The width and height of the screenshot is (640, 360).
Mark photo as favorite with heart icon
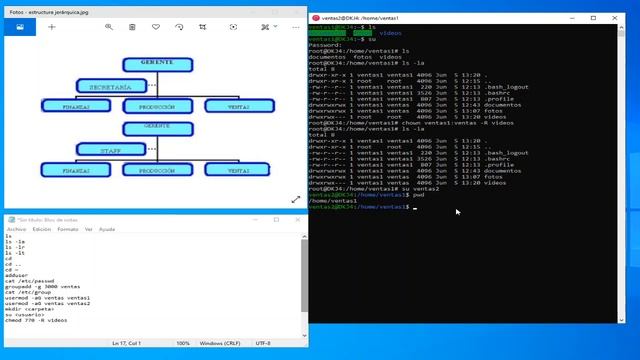click(x=156, y=27)
